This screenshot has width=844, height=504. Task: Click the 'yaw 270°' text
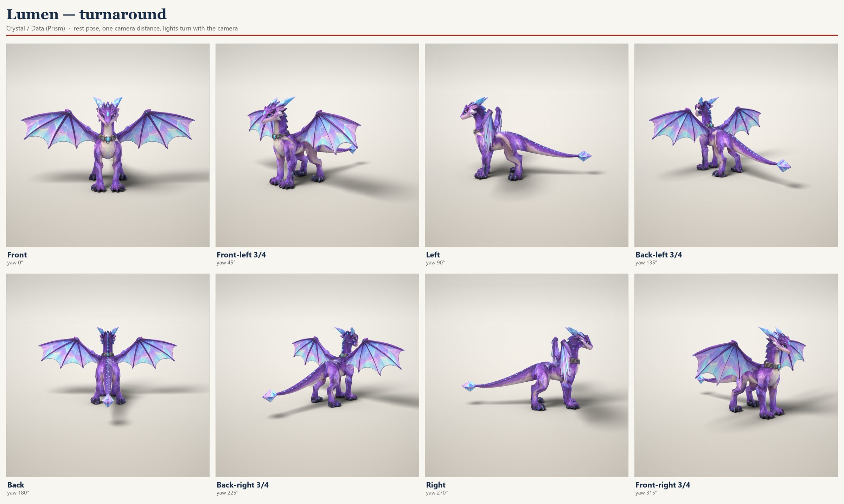(x=437, y=493)
